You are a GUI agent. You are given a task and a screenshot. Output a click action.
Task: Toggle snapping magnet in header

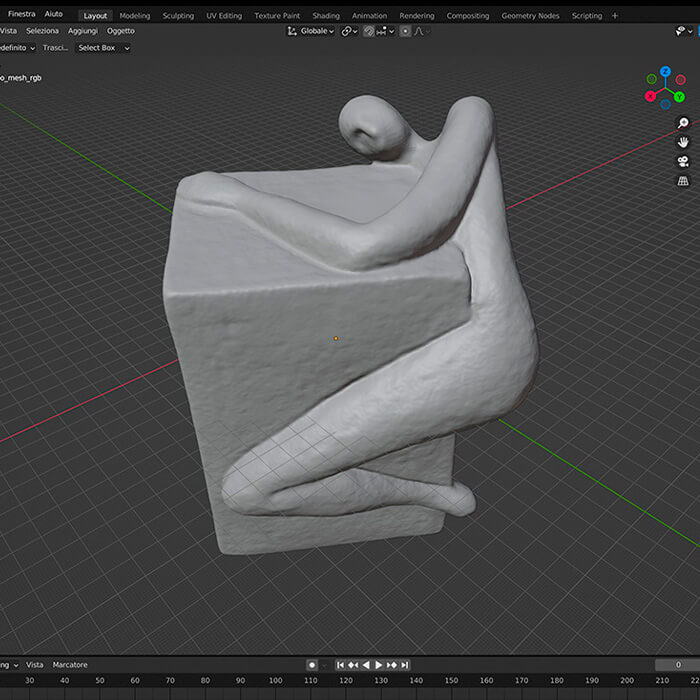pos(369,31)
